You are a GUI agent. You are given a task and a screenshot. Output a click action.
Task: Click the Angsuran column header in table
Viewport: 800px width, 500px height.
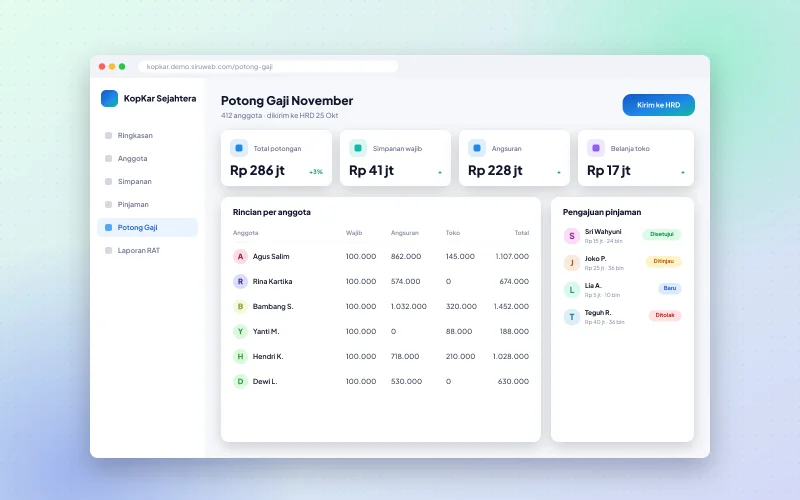[x=405, y=233]
